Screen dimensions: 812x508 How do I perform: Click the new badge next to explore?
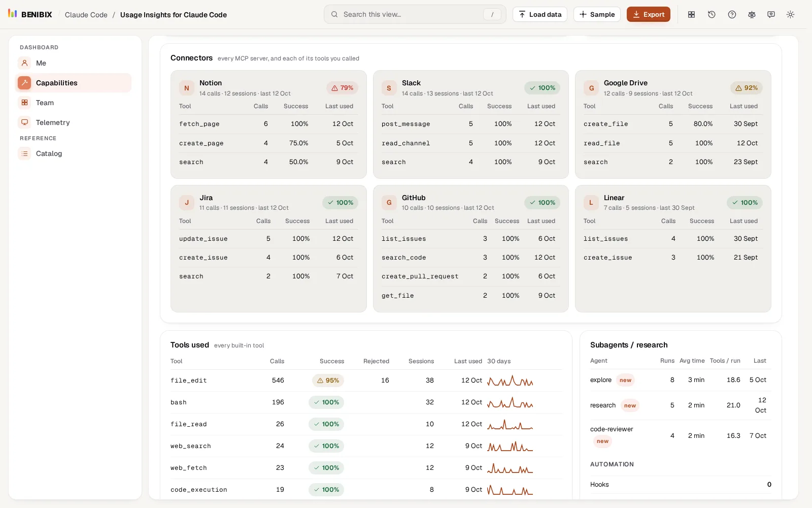pyautogui.click(x=625, y=380)
